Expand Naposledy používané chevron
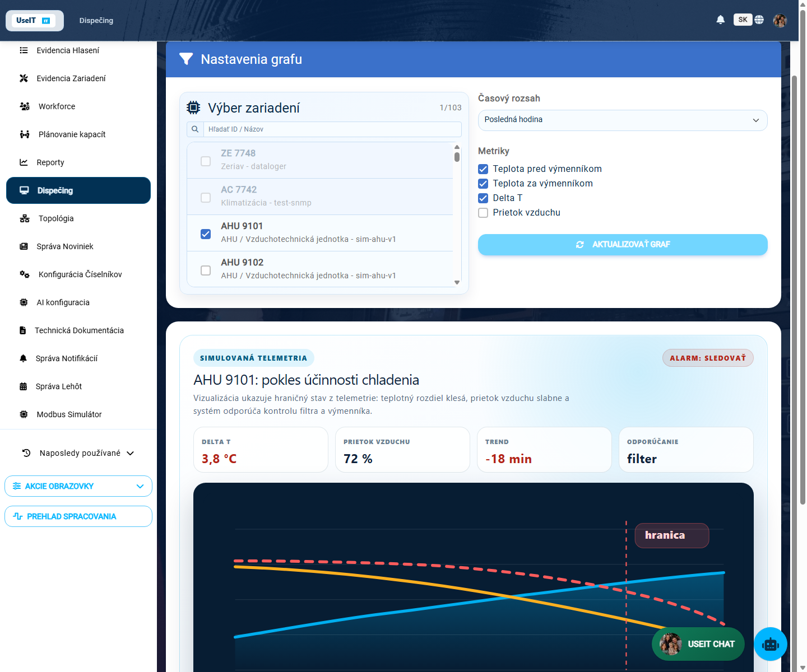 point(131,453)
